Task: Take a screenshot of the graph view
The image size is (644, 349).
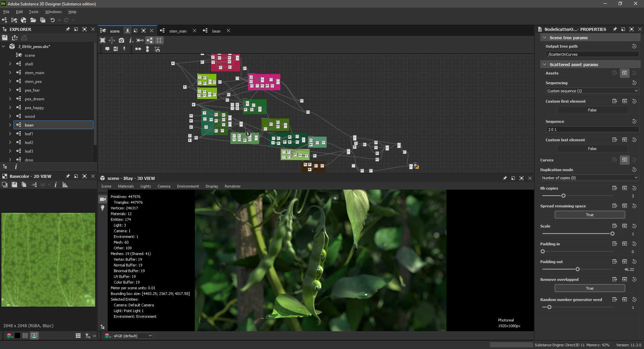Action: pos(121,41)
